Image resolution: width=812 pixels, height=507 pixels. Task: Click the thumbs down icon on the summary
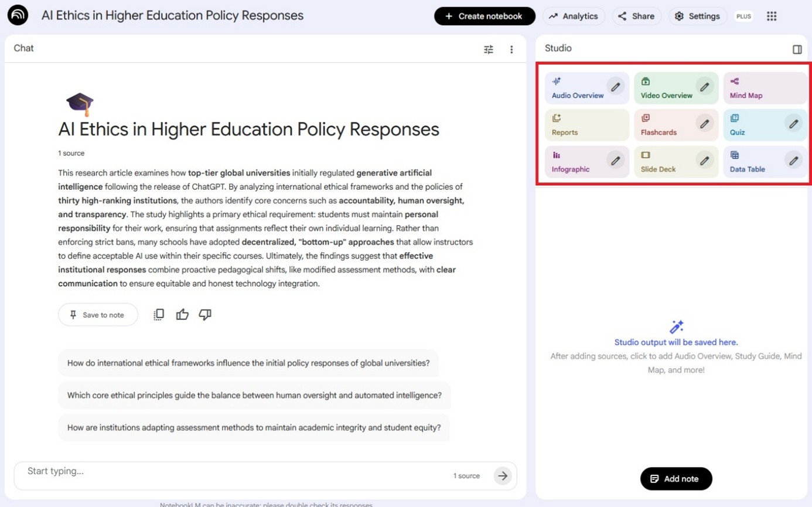tap(205, 315)
